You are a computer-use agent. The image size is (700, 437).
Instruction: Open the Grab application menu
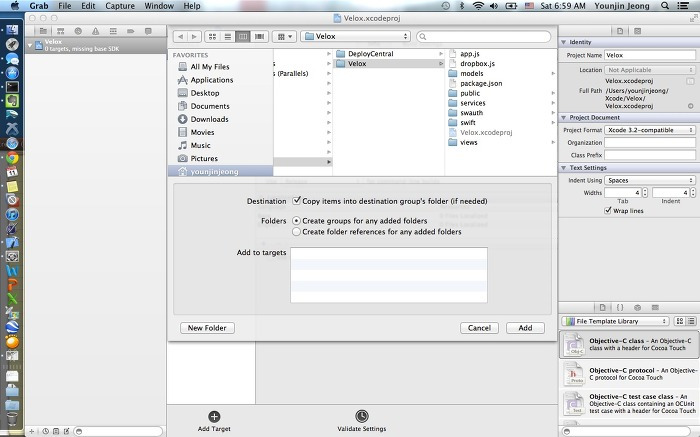click(x=39, y=6)
